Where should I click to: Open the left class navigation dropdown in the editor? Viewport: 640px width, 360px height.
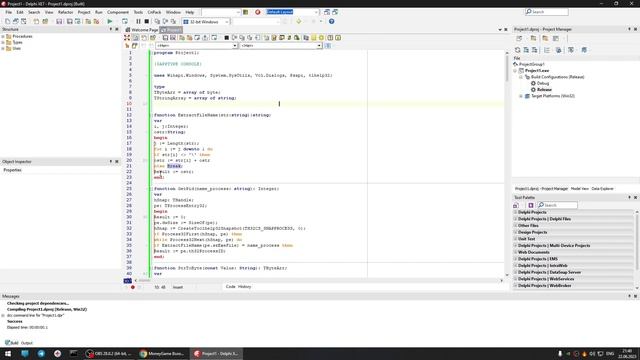click(x=235, y=46)
